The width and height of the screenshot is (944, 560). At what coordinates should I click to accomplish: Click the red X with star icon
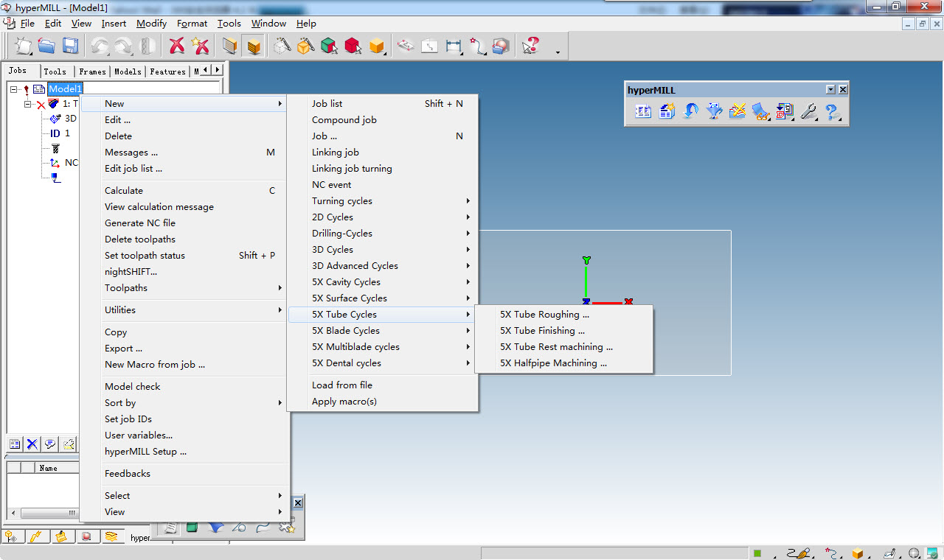200,46
